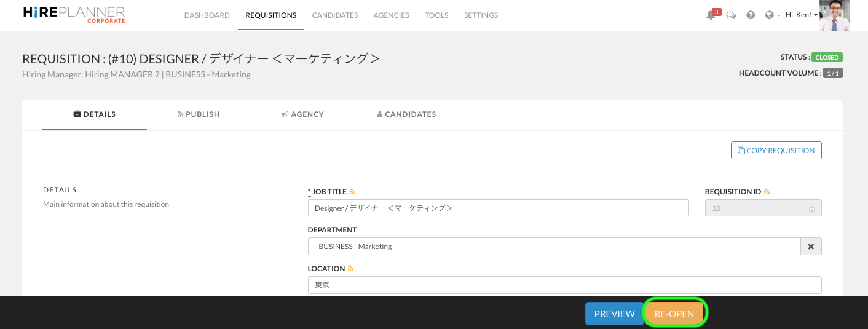Viewport: 868px width, 329px height.
Task: Open the Requisitions menu
Action: click(270, 15)
